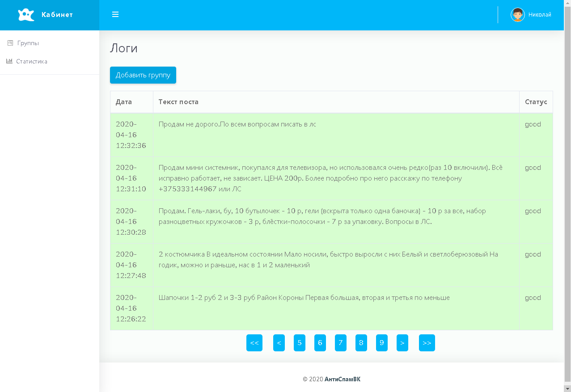The height and width of the screenshot is (392, 571).
Task: Click the ghost logo in header
Action: coord(26,15)
